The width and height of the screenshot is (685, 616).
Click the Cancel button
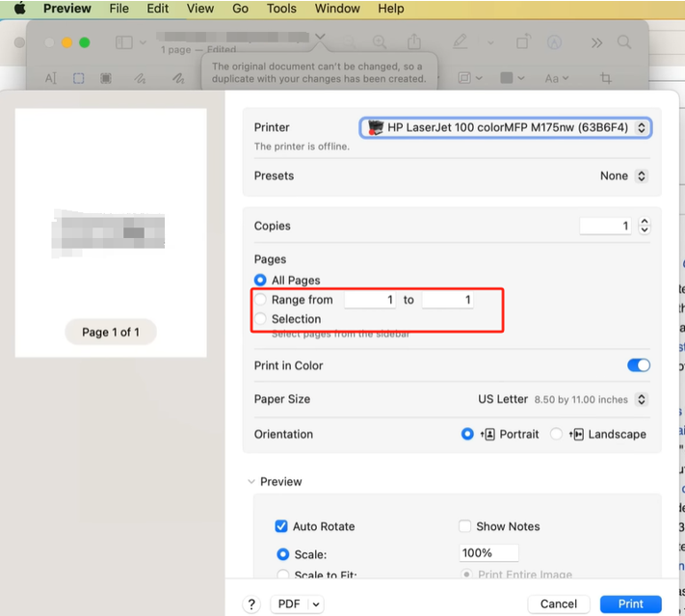tap(559, 603)
